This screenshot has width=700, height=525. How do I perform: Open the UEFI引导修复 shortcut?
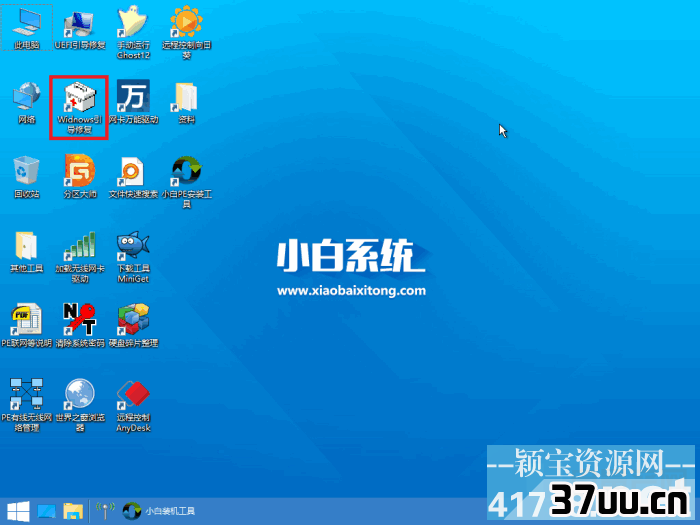point(80,29)
